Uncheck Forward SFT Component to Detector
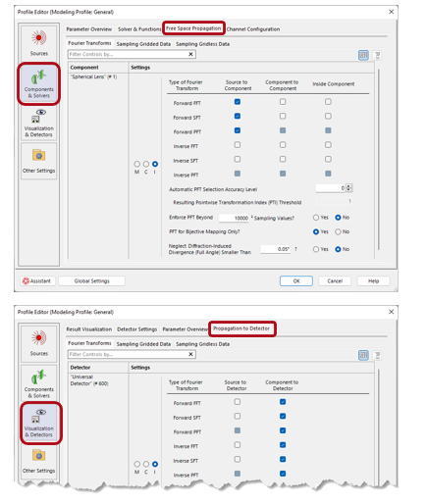427x504 pixels. [283, 416]
